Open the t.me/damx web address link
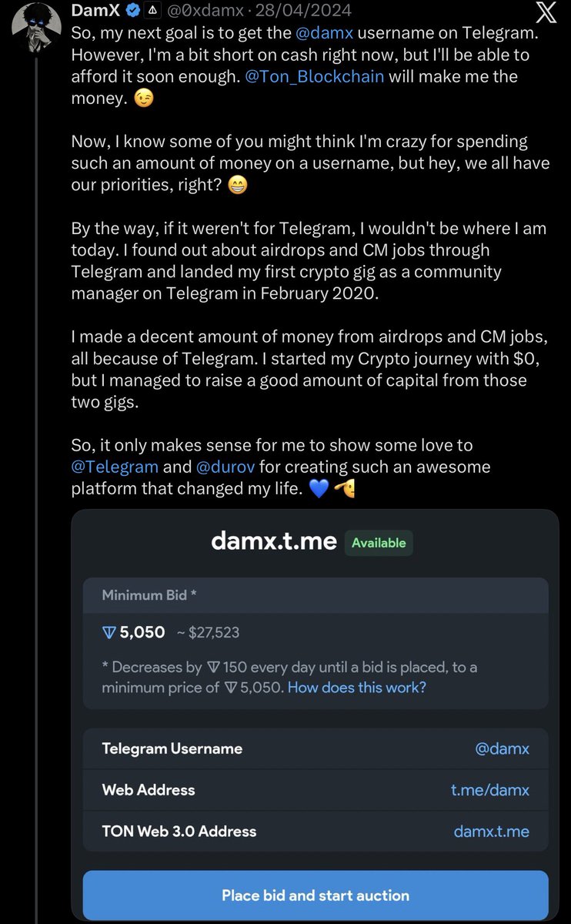The width and height of the screenshot is (571, 924). (489, 790)
